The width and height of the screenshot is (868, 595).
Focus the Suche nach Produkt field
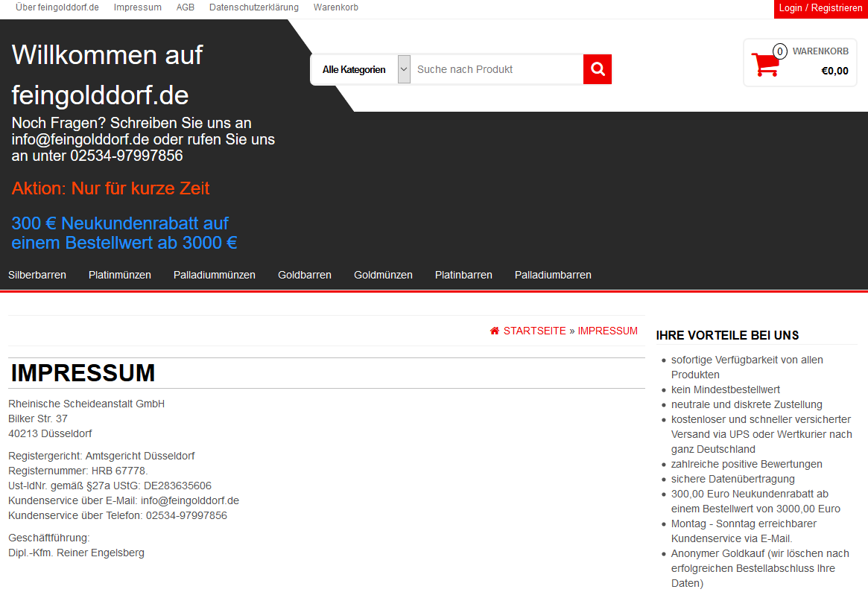point(497,69)
